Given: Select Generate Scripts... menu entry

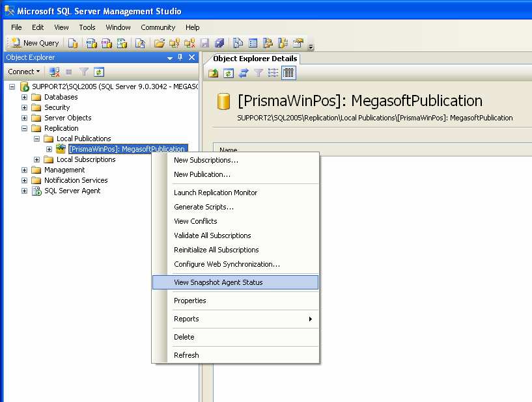Looking at the screenshot, I should 236,207.
